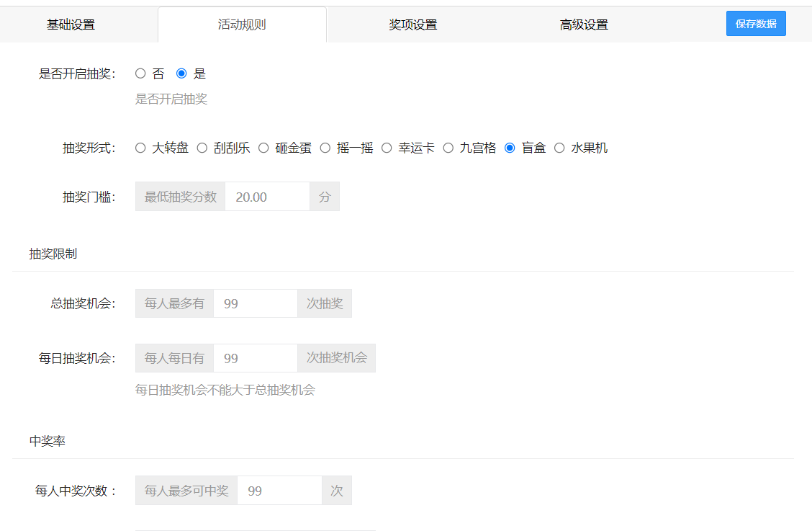812x531 pixels.
Task: Select the 水果机 lottery format
Action: click(559, 148)
